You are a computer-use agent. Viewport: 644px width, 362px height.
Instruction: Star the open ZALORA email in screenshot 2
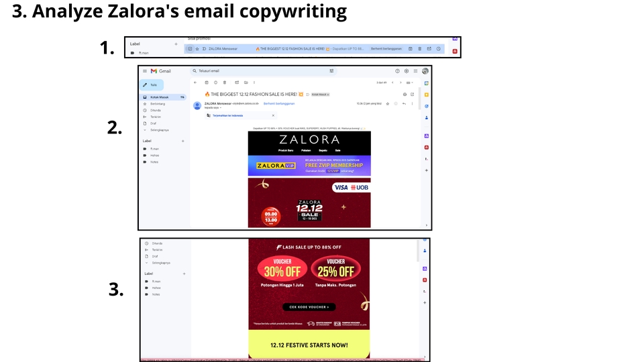387,103
